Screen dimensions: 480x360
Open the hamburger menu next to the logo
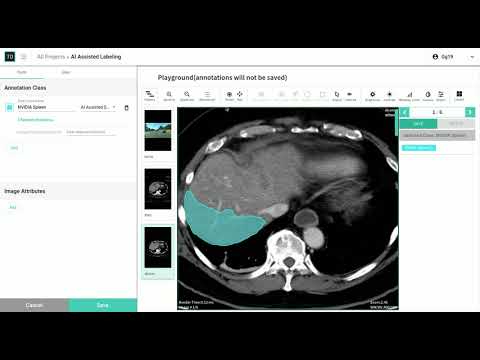point(24,57)
